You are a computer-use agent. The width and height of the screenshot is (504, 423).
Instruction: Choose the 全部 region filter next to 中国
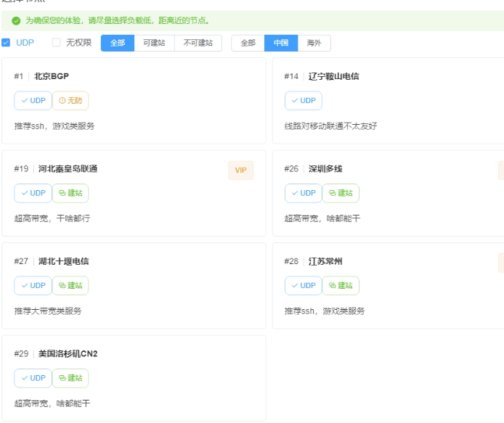click(x=248, y=43)
